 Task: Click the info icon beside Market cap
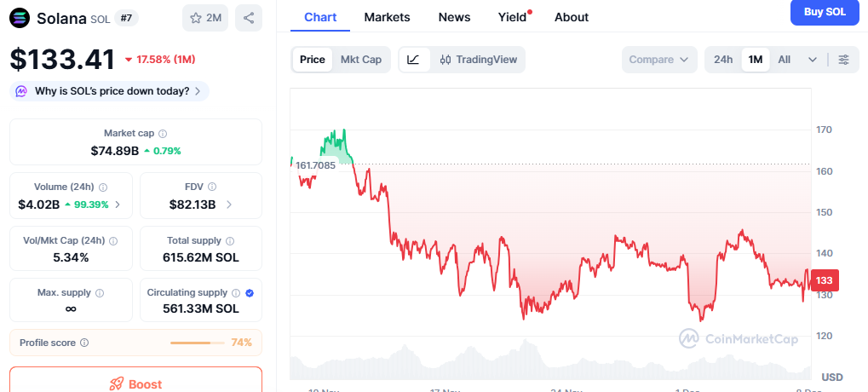tap(163, 134)
